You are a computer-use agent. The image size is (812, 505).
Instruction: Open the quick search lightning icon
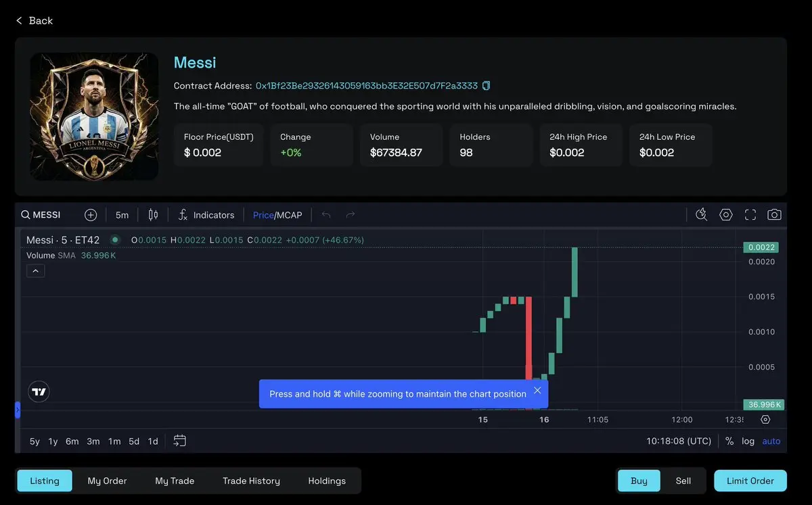(702, 215)
